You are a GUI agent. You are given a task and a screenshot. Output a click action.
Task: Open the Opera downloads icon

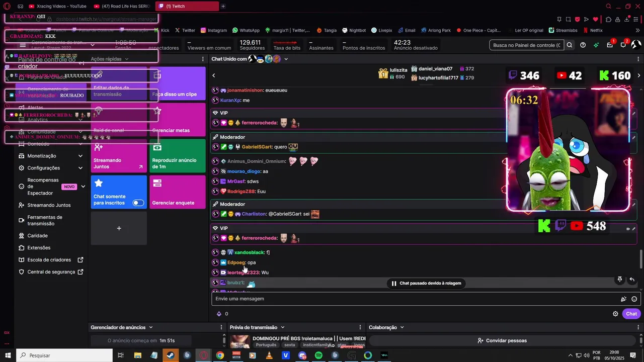[627, 19]
